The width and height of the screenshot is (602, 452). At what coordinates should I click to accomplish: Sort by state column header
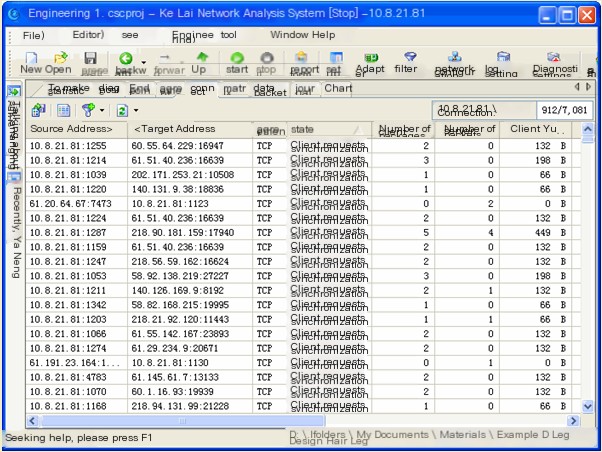329,129
